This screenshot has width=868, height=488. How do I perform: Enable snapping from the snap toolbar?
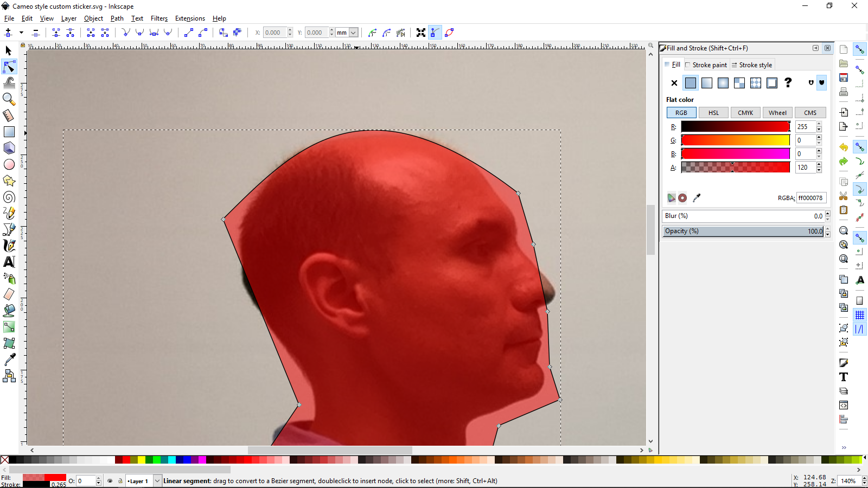859,49
